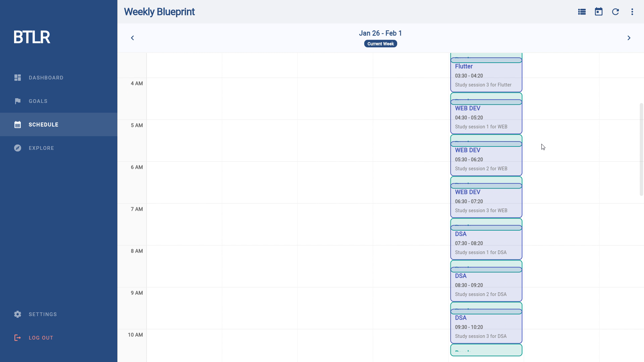The width and height of the screenshot is (644, 362).
Task: Click the BTLR logo
Action: (32, 37)
